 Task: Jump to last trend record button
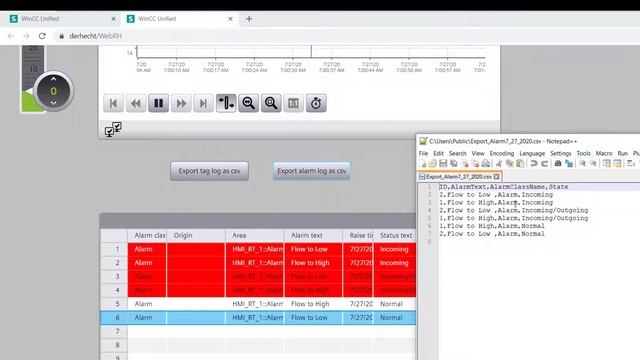203,103
